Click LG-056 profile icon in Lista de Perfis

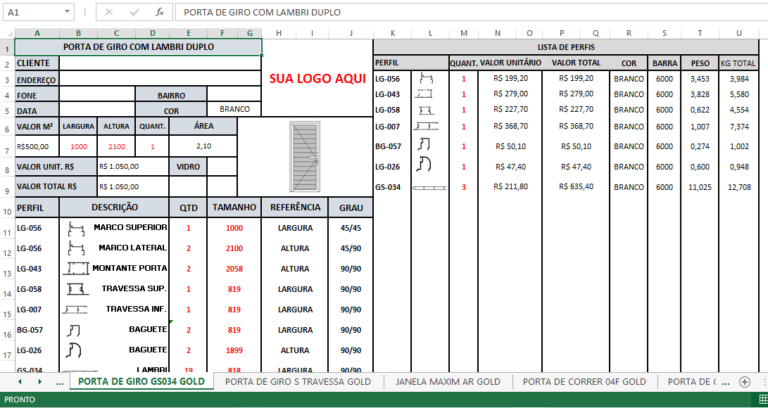(427, 78)
